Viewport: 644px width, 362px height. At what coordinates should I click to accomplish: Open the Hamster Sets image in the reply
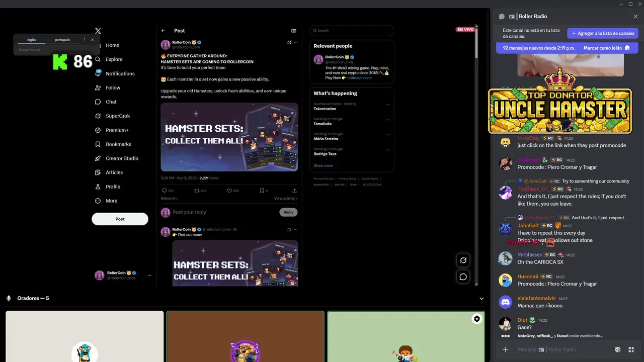[235, 263]
